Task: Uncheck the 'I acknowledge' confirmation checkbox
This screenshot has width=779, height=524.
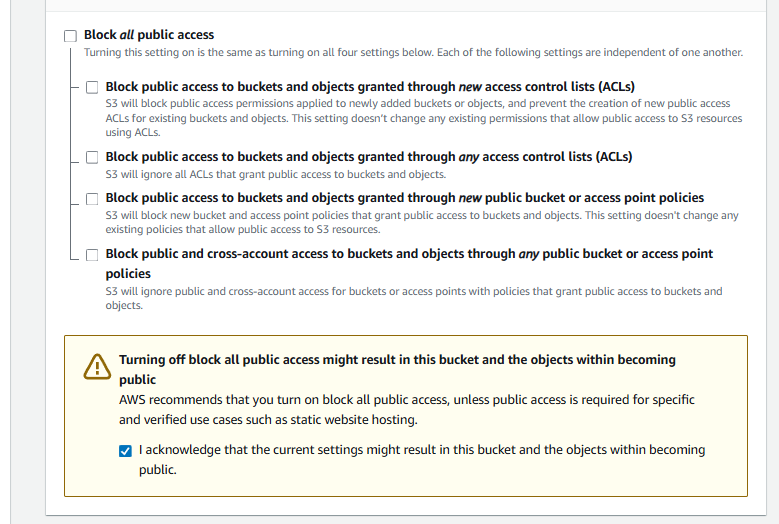Action: (x=125, y=451)
